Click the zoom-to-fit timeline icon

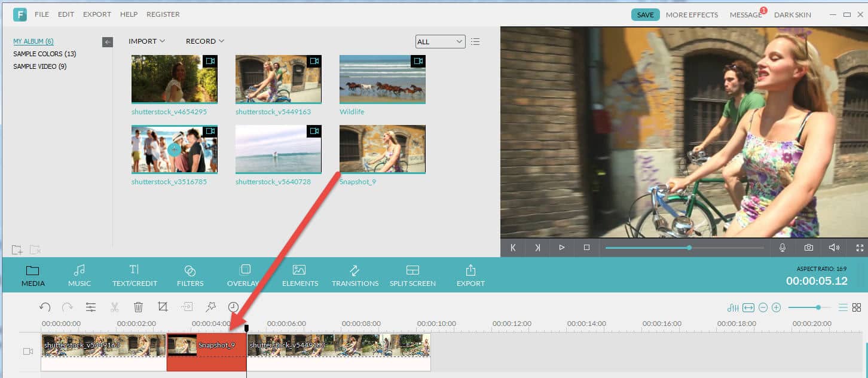(748, 307)
